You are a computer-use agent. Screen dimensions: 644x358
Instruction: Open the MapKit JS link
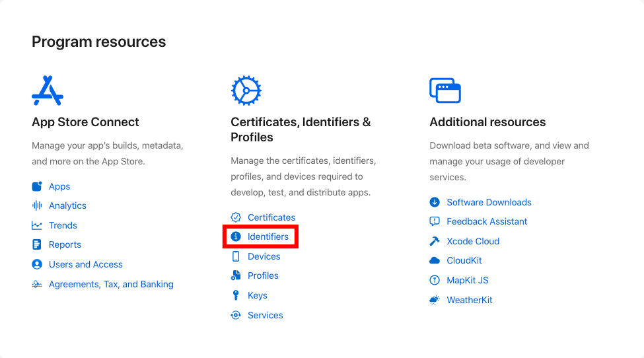(468, 280)
